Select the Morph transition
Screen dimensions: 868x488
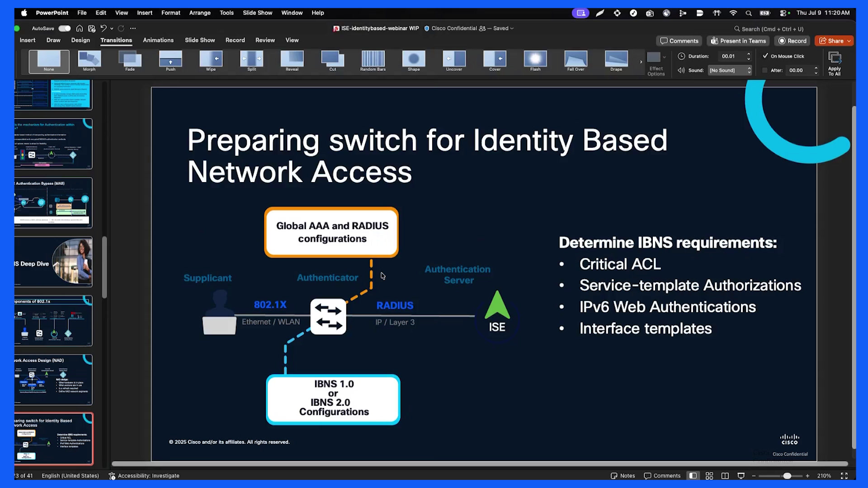89,61
